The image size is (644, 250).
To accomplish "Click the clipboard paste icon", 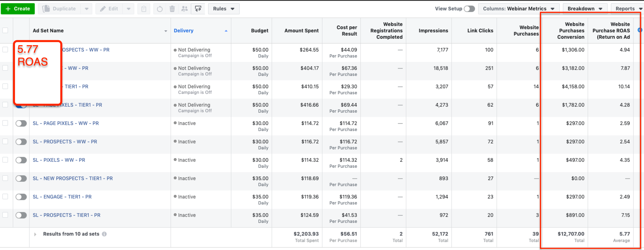I will (144, 9).
